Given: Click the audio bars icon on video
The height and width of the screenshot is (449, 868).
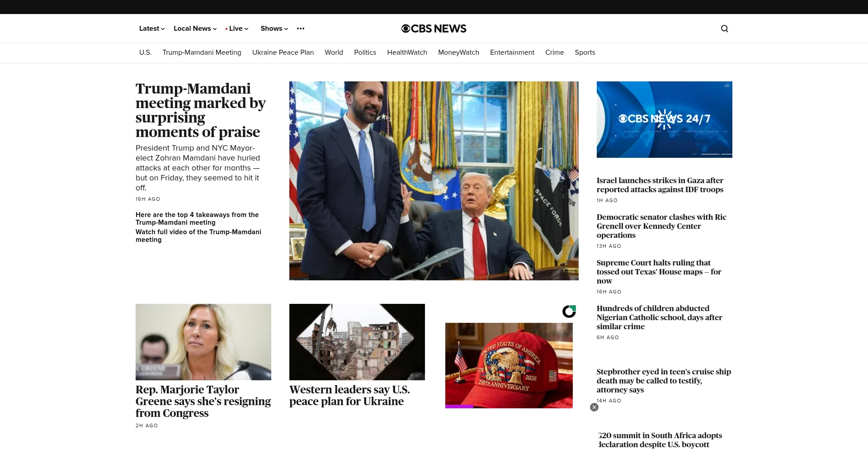Looking at the screenshot, I should (x=727, y=85).
